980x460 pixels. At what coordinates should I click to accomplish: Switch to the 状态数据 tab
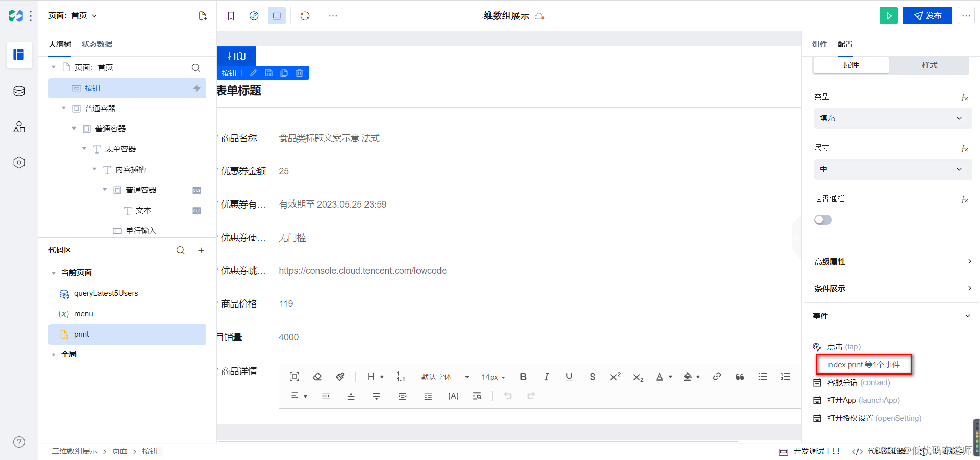tap(97, 44)
